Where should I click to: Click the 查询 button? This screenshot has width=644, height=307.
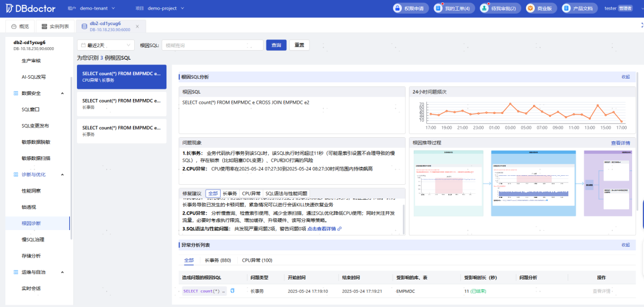[277, 45]
